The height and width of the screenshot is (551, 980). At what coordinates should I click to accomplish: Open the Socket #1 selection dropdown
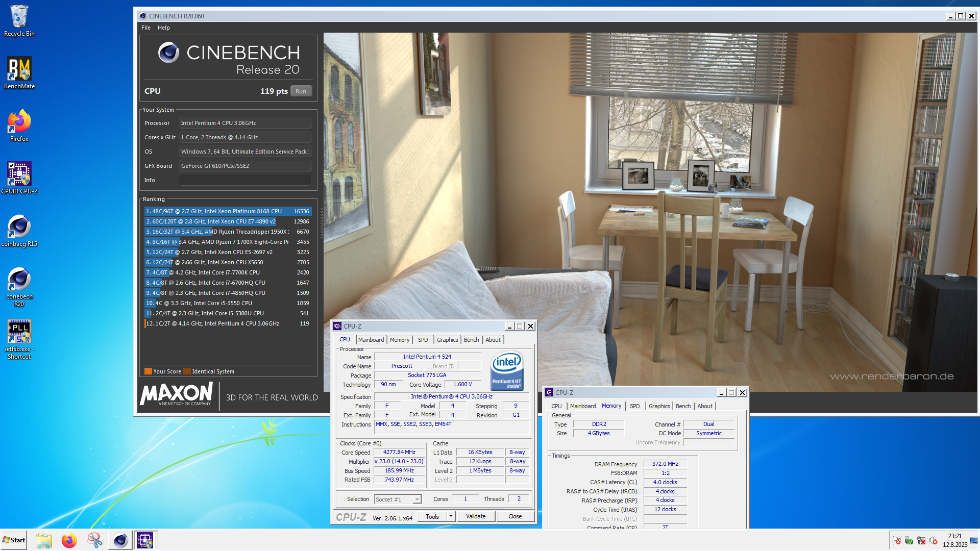(x=398, y=499)
